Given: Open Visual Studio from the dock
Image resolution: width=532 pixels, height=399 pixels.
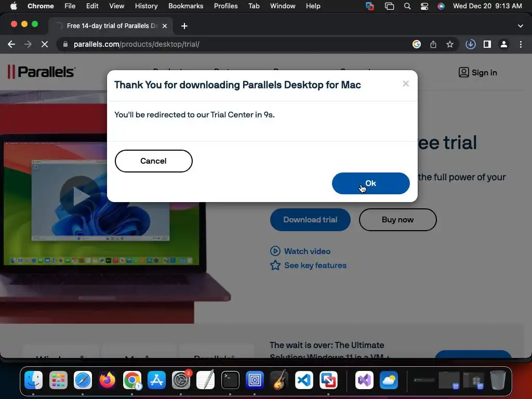Looking at the screenshot, I should click(364, 380).
